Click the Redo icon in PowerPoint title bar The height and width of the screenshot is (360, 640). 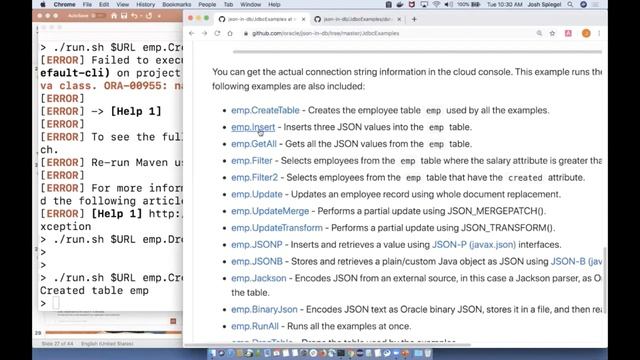[x=149, y=16]
